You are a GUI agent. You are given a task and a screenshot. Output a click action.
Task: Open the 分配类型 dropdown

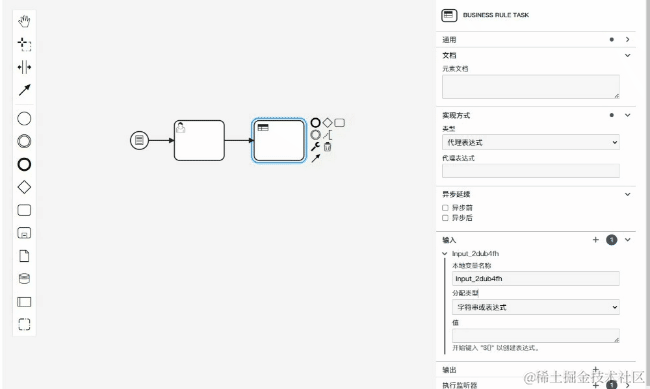(536, 307)
